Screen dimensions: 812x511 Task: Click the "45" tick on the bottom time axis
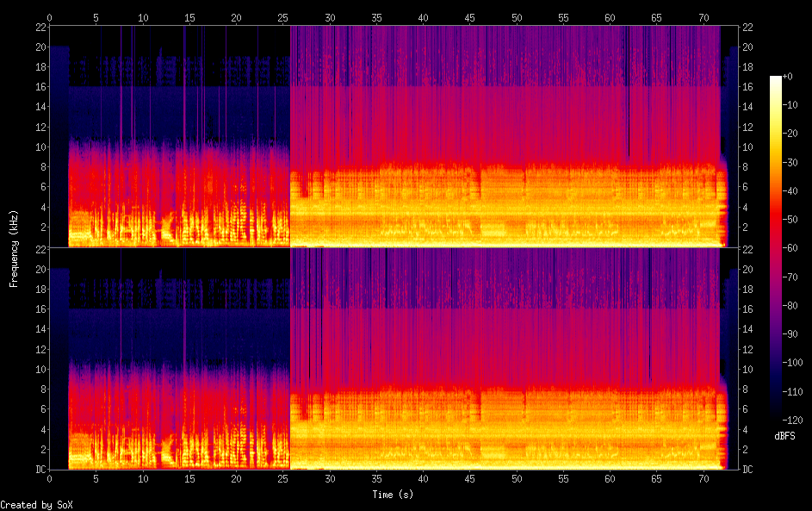(x=469, y=479)
